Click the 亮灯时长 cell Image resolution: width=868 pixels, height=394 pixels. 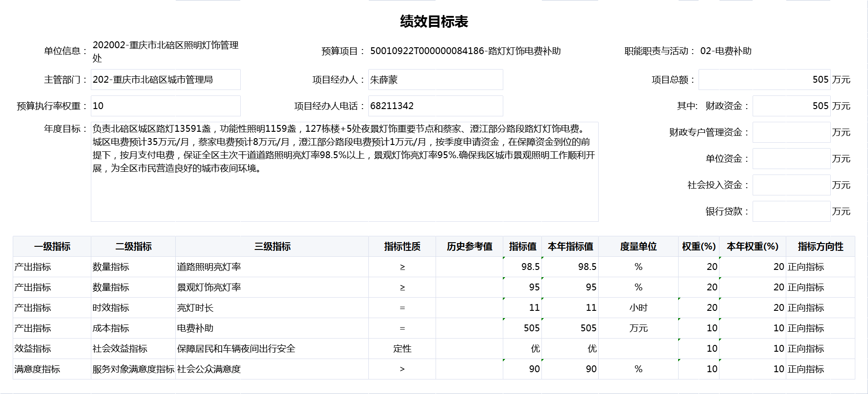(272, 308)
